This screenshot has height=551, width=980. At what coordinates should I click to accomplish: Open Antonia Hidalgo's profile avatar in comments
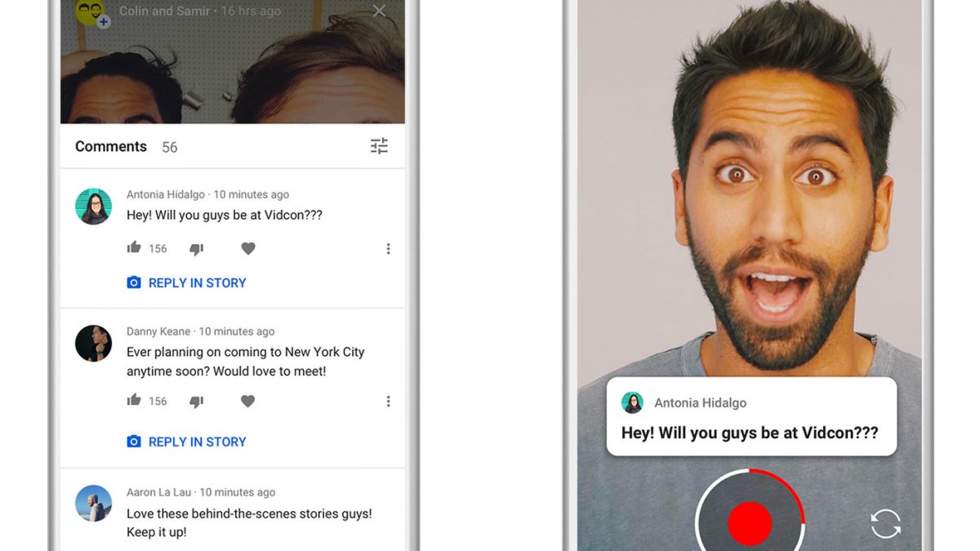[x=93, y=207]
